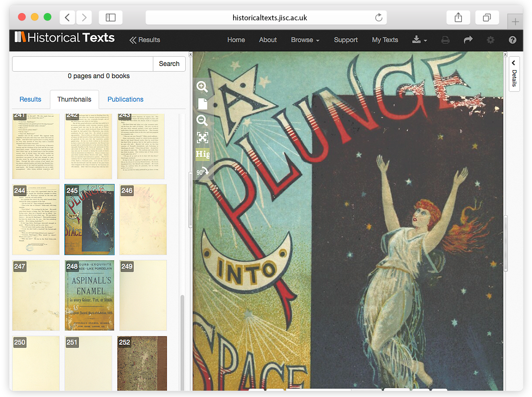Open Aspinall's Enamel thumbnail 248
The image size is (532, 397).
pyautogui.click(x=89, y=295)
